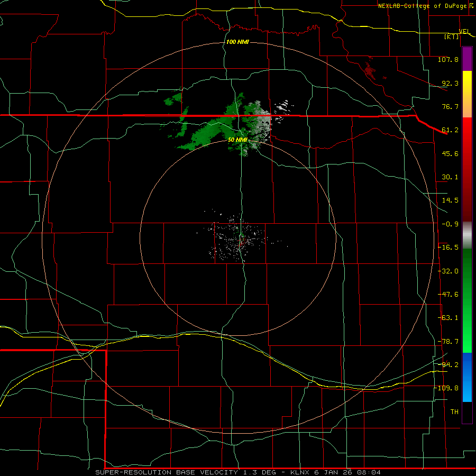This screenshot has width=476, height=476.
Task: Select the 76.7 scale value
Action: pyautogui.click(x=450, y=106)
